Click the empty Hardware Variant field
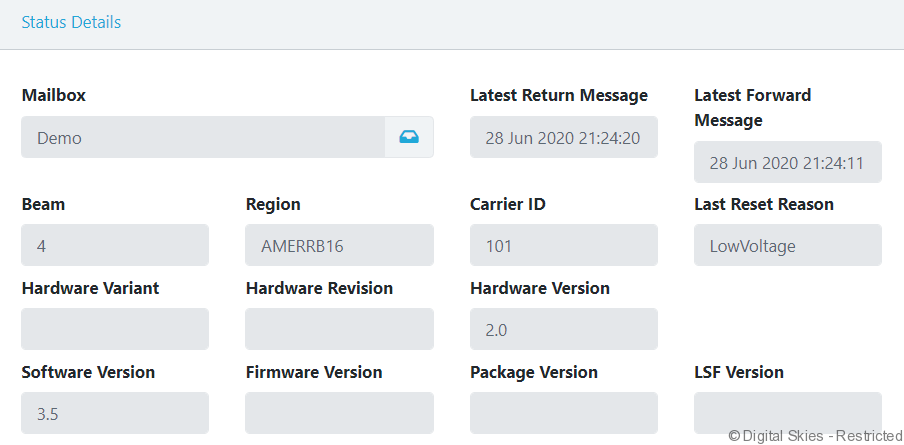Viewport: 904px width, 445px height. (x=115, y=329)
